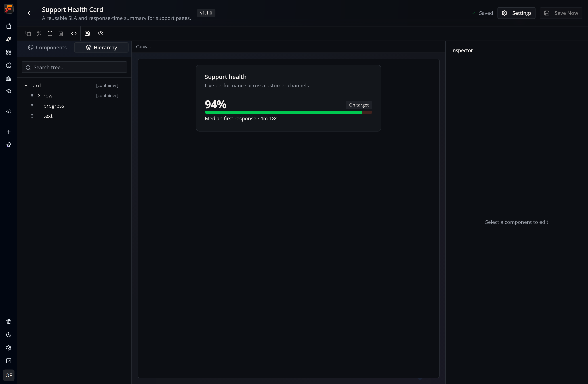This screenshot has height=384, width=588.
Task: Click the plus icon in the sidebar
Action: [x=9, y=132]
